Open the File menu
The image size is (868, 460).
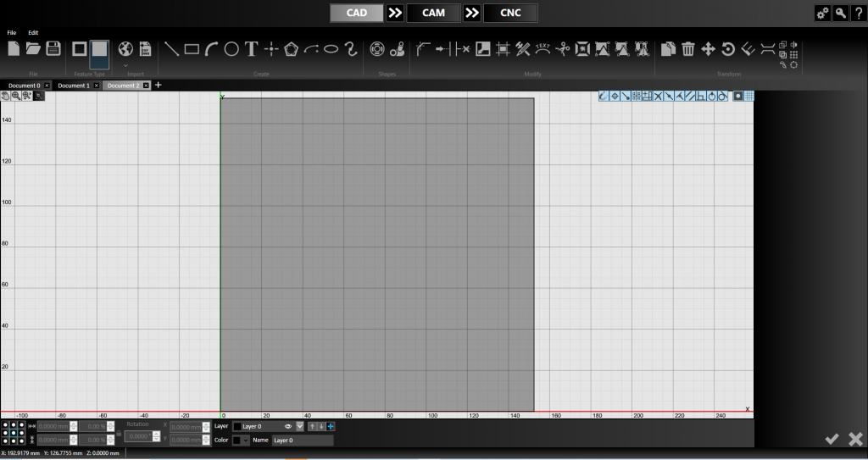pyautogui.click(x=12, y=33)
